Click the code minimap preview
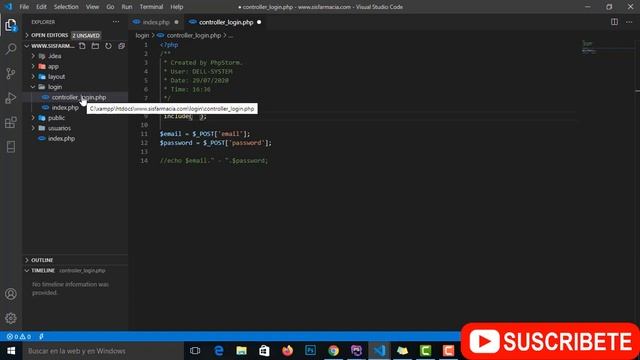The height and width of the screenshot is (360, 640). [589, 47]
